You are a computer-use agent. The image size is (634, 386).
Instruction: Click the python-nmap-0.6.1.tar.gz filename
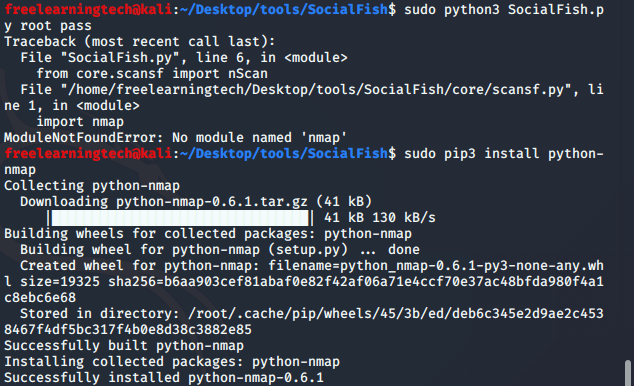tap(212, 202)
